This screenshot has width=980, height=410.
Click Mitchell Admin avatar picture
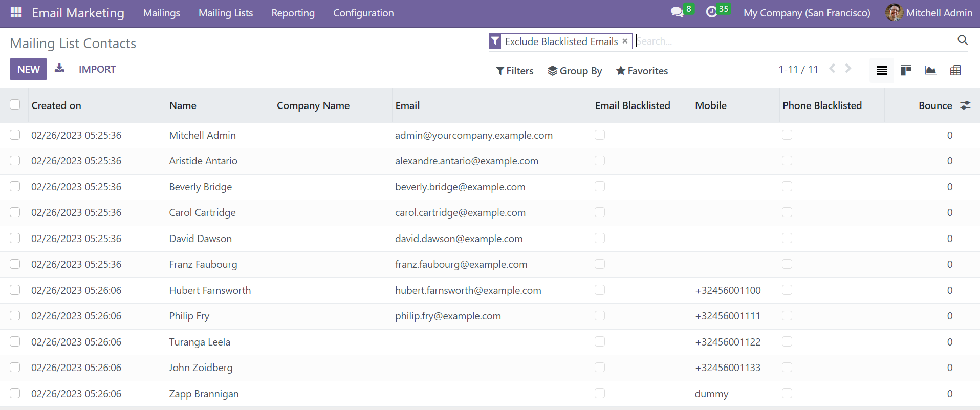pyautogui.click(x=894, y=13)
